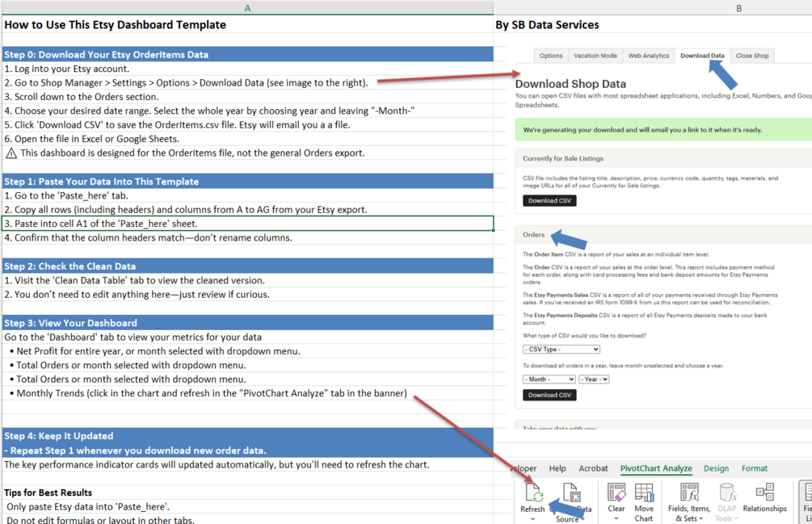The image size is (812, 524).
Task: Open the Design ribbon tab
Action: [x=716, y=468]
